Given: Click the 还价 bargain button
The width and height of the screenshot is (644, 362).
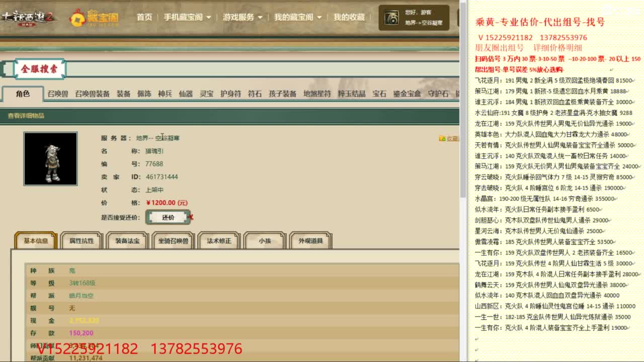Looking at the screenshot, I should [168, 217].
